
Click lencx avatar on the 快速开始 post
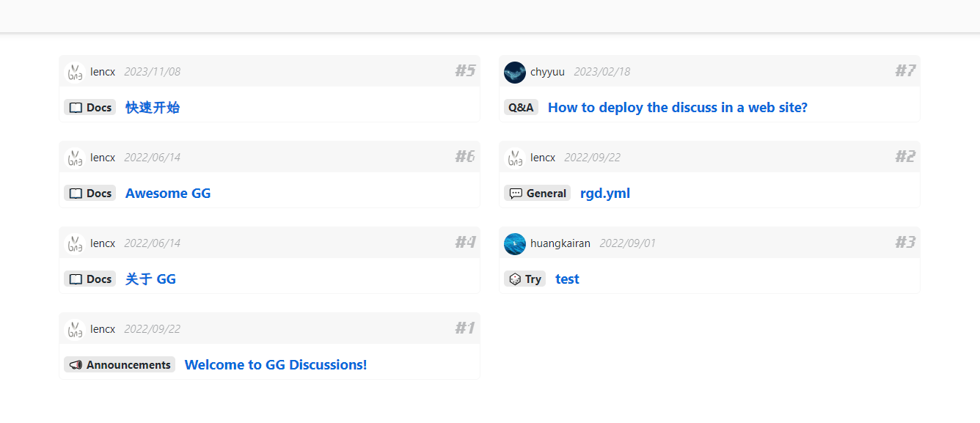tap(75, 72)
